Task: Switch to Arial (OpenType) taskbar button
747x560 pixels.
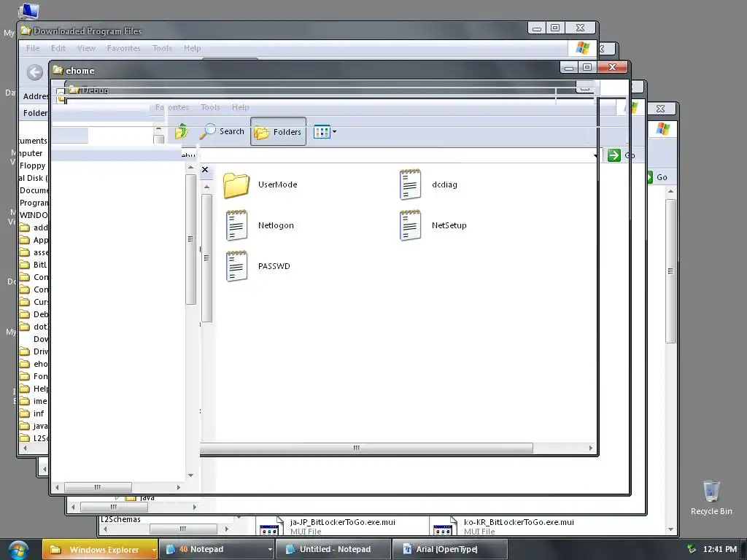Action: 449,550
